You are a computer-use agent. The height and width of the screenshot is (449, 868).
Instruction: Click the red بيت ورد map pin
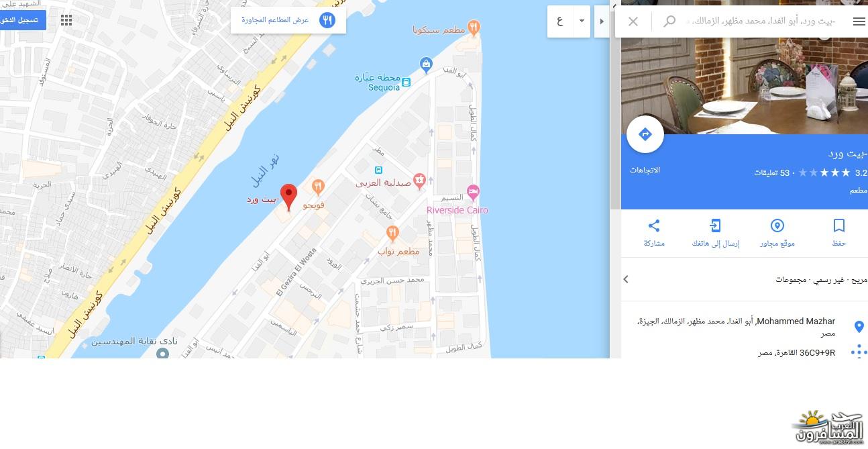[288, 197]
